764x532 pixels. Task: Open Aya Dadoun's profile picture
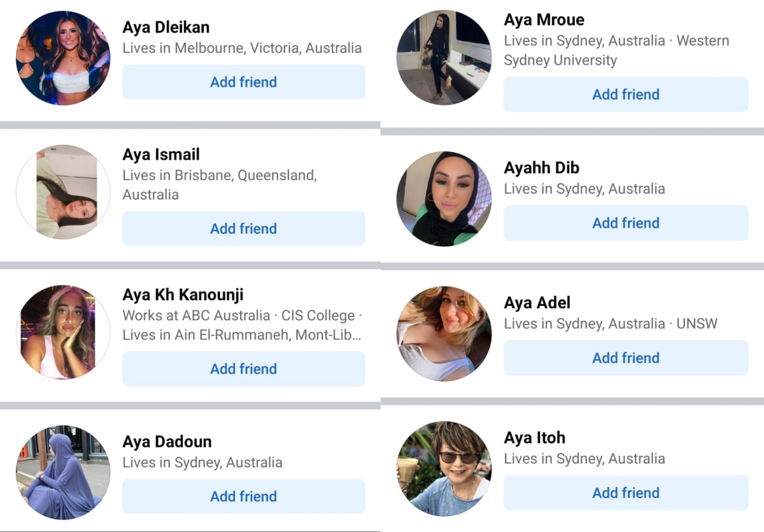point(63,473)
